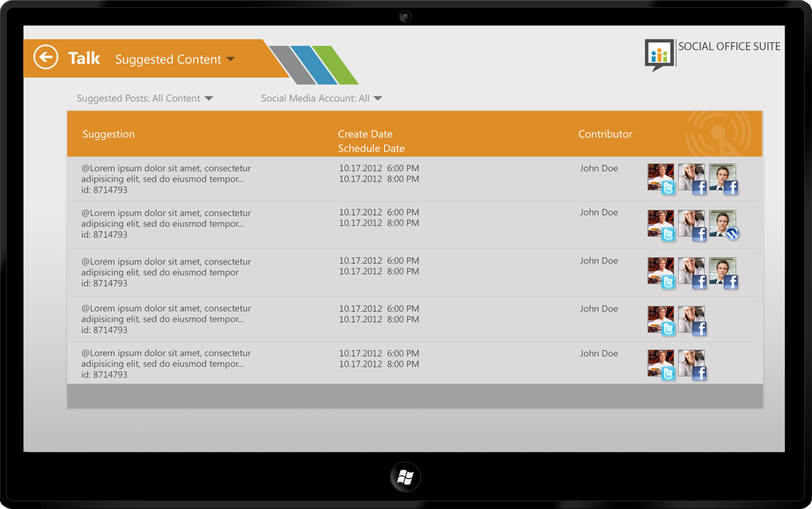Expand the Suggested Posts: All Content filter
The width and height of the screenshot is (812, 509).
pos(144,98)
